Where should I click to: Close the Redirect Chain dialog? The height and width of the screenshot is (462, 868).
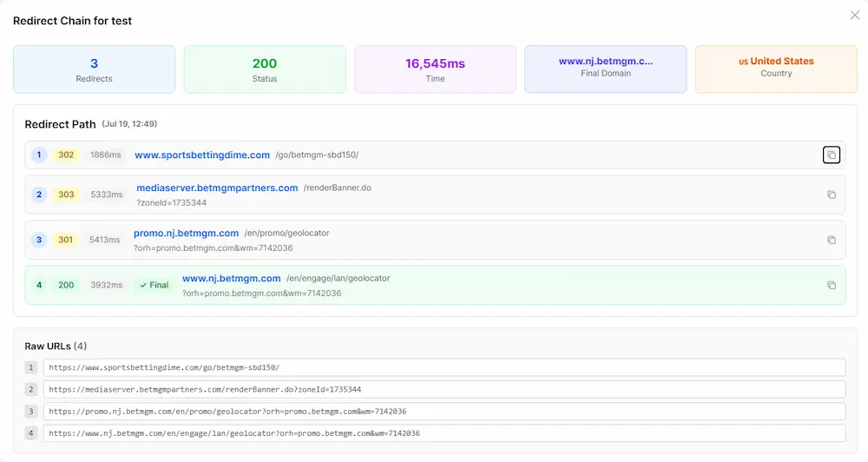855,16
